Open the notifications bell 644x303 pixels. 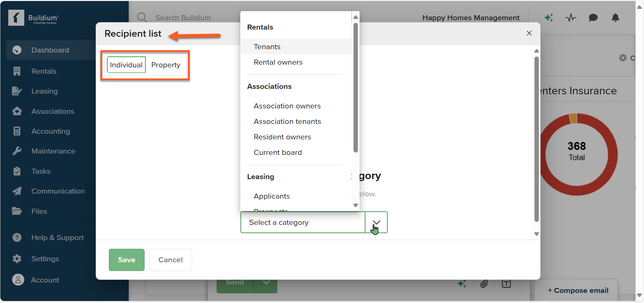point(615,18)
